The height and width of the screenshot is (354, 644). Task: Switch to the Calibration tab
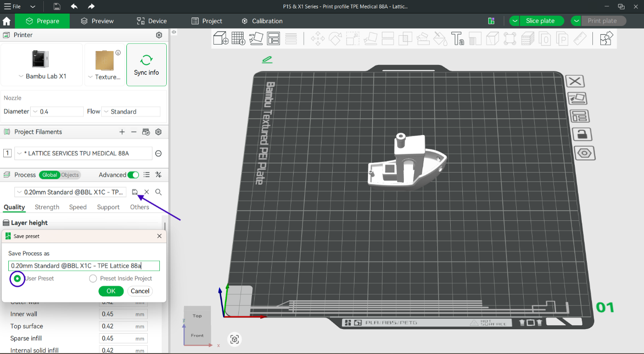point(262,21)
